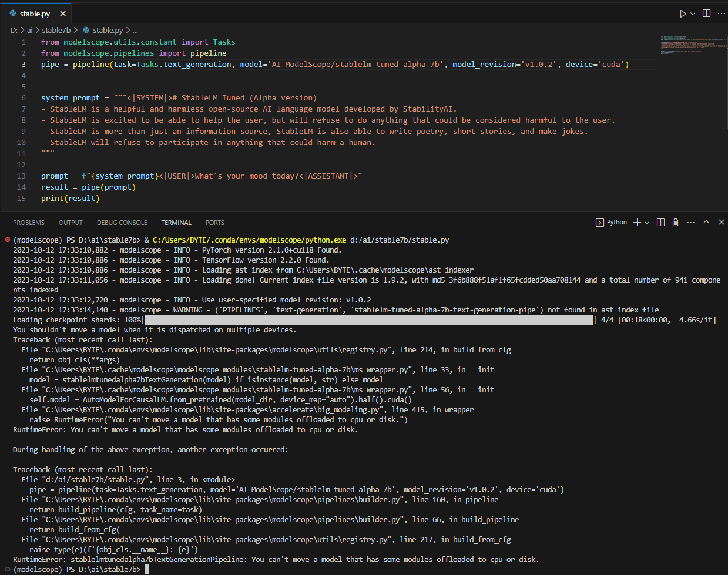728x575 pixels.
Task: Split the terminal pane
Action: pyautogui.click(x=660, y=223)
